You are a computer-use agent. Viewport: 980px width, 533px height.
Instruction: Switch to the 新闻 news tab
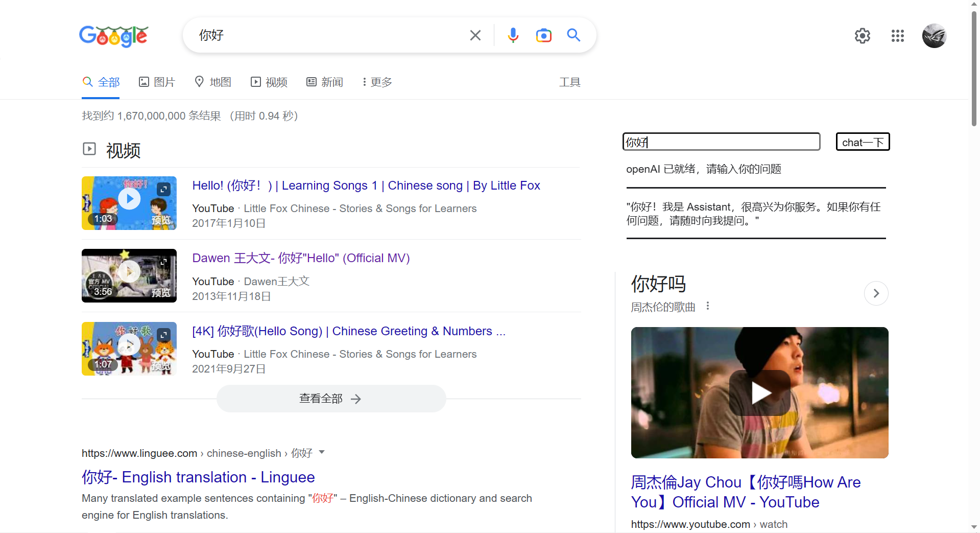tap(325, 82)
